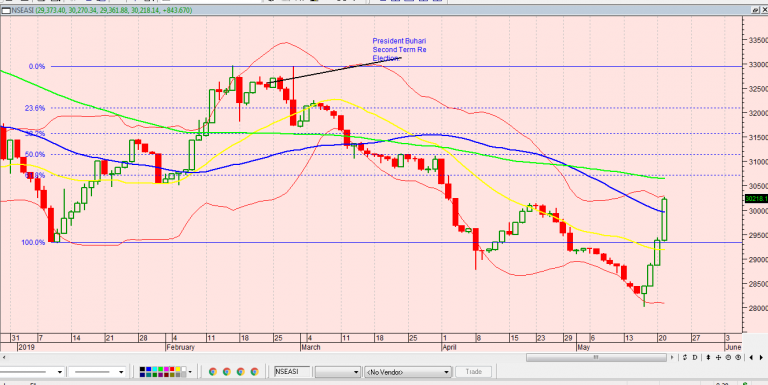
Task: Open the <No Vendor> dropdown
Action: point(408,372)
